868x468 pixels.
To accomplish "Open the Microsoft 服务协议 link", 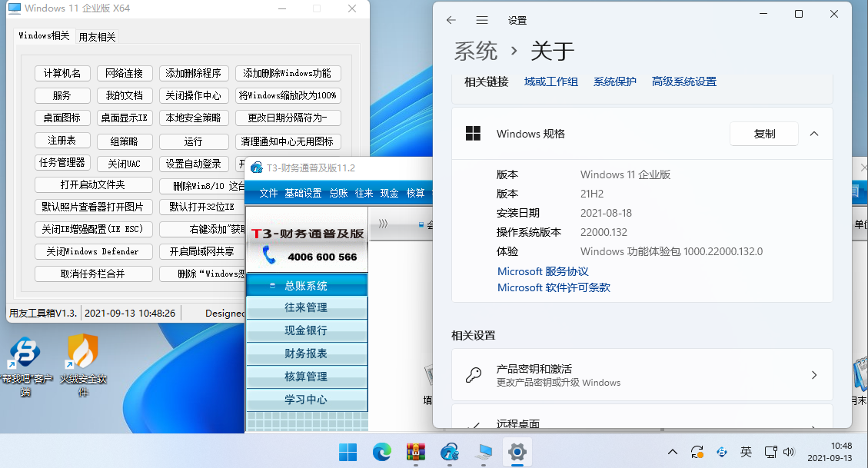I will click(x=543, y=271).
